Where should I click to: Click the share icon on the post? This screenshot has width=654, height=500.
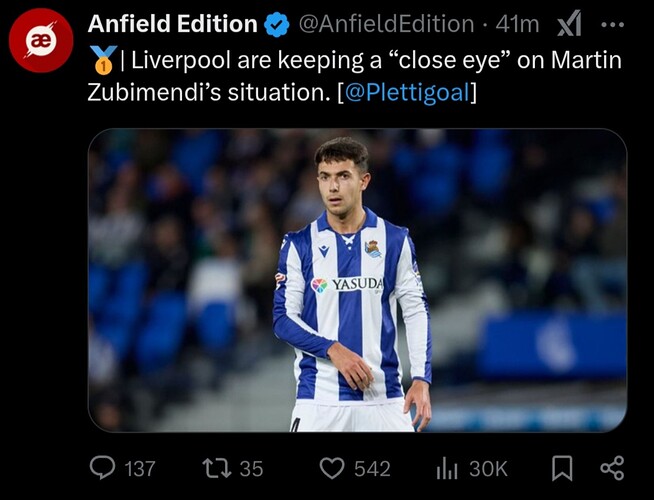612,467
